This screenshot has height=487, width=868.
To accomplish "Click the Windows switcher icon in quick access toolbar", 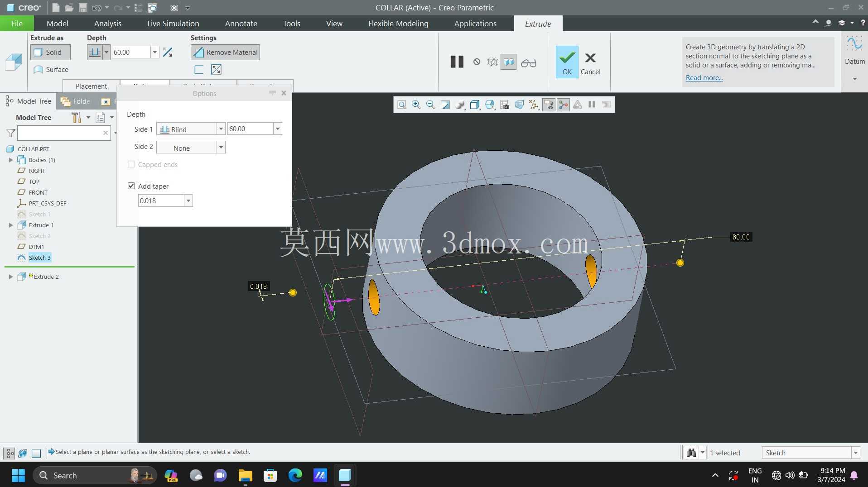I will pyautogui.click(x=152, y=8).
